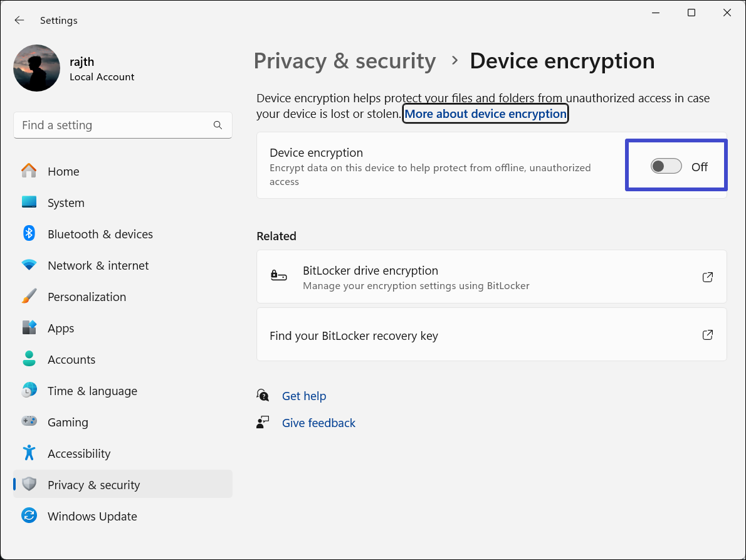Open the Network & internet section
The height and width of the screenshot is (560, 746).
click(x=98, y=265)
